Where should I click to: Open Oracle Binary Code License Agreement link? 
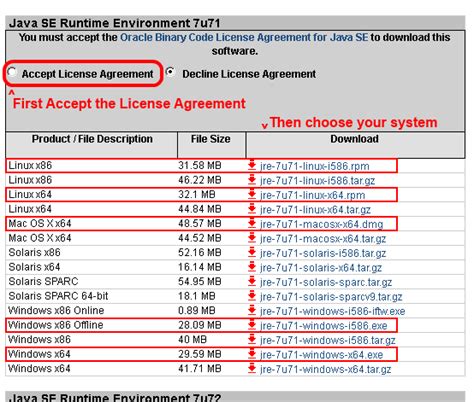tap(244, 37)
